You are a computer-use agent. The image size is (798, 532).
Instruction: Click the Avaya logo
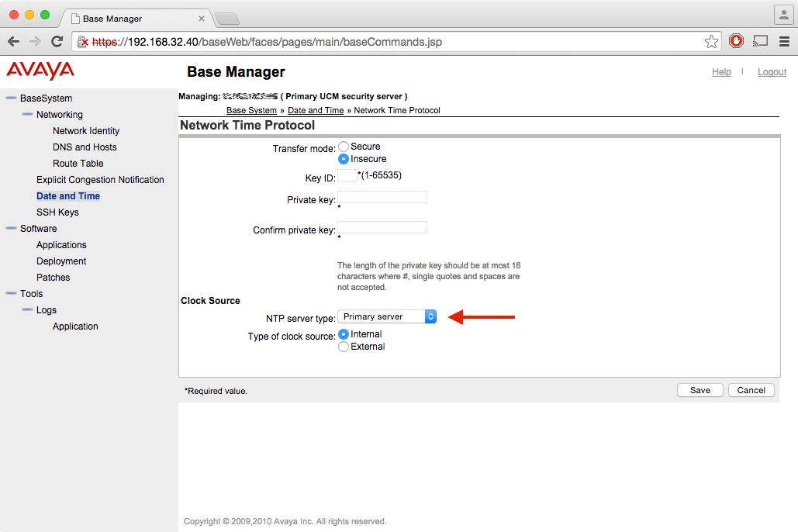click(40, 71)
